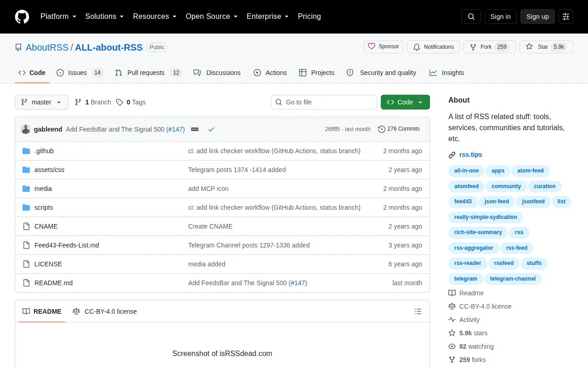The width and height of the screenshot is (588, 368).
Task: Click the bell Notifications button
Action: pos(433,47)
